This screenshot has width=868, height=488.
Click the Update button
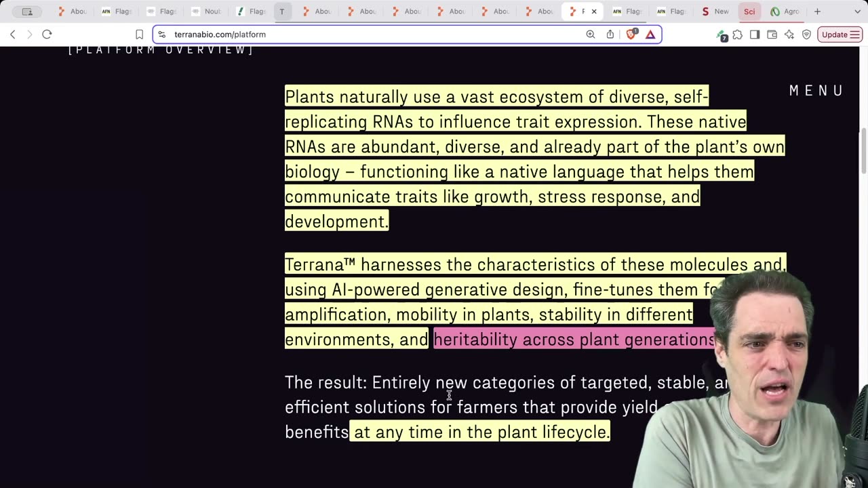point(834,35)
